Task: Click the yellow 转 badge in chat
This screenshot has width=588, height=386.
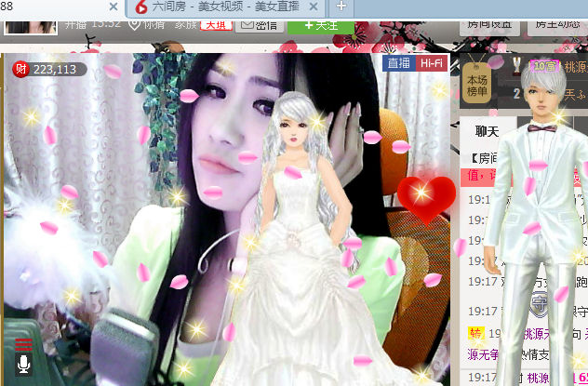Action: [x=476, y=333]
